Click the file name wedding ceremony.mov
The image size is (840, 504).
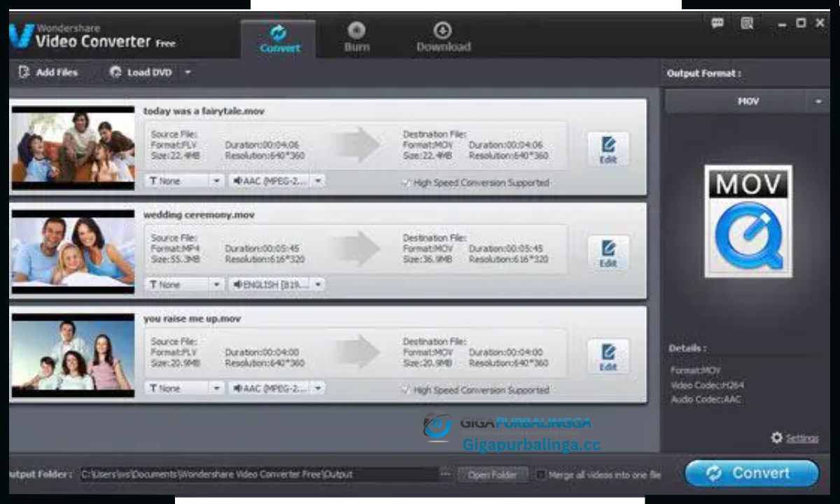click(199, 215)
